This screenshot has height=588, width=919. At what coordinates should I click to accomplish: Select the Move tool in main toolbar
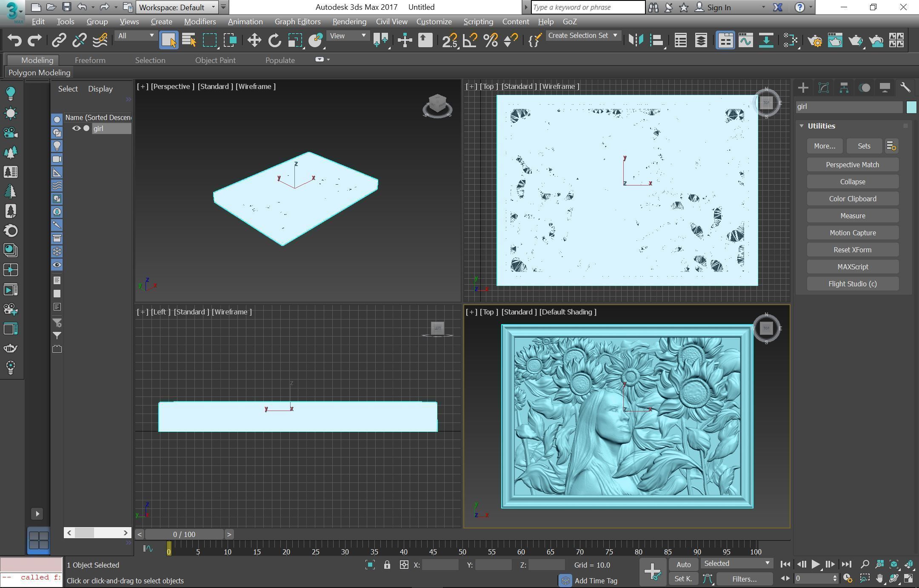[254, 40]
